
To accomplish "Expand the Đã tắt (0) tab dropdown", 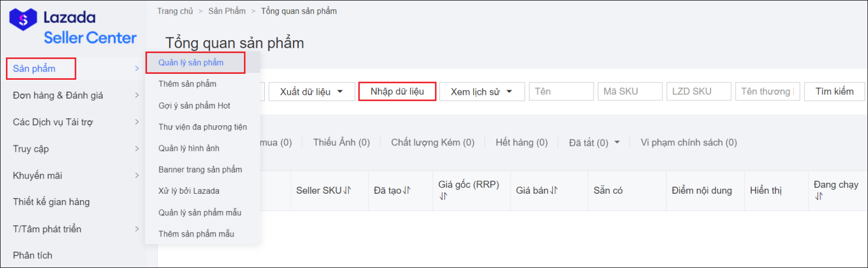I will tap(617, 143).
